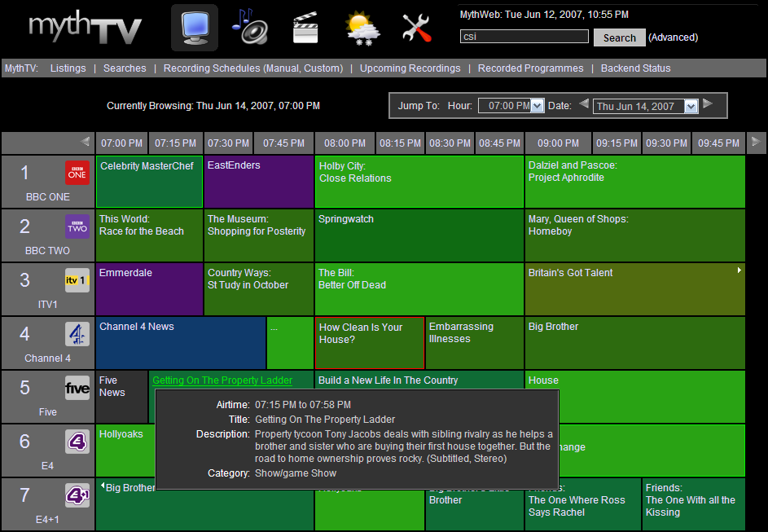The height and width of the screenshot is (532, 768).
Task: Open Springwatch programme on BBC TWO
Action: point(419,235)
